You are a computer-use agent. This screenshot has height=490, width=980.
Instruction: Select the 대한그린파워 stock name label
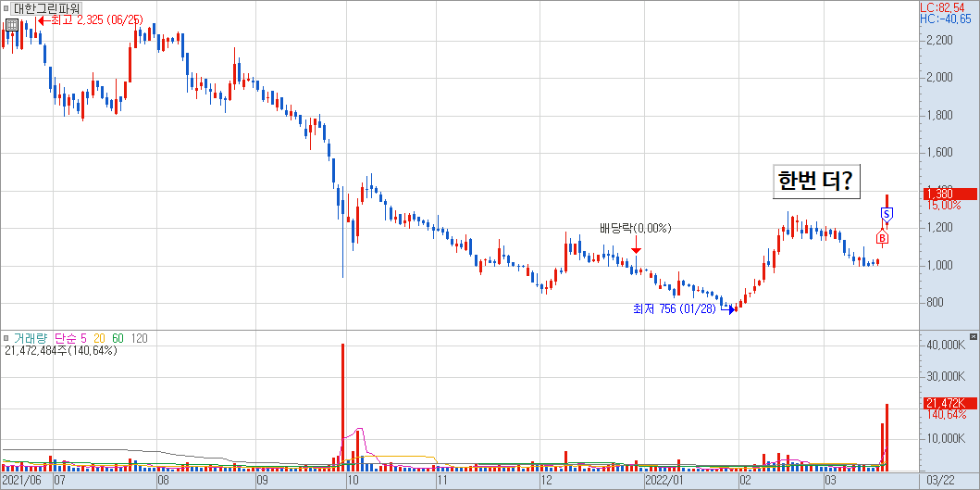pos(47,8)
